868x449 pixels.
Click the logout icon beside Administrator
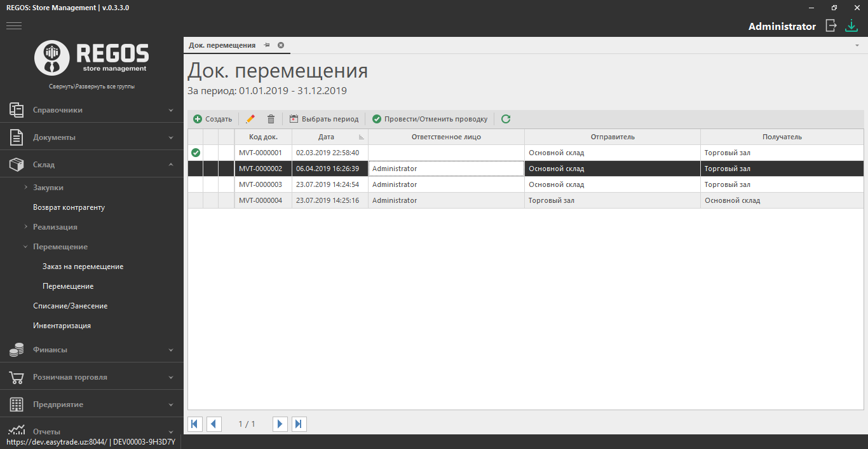pos(831,25)
